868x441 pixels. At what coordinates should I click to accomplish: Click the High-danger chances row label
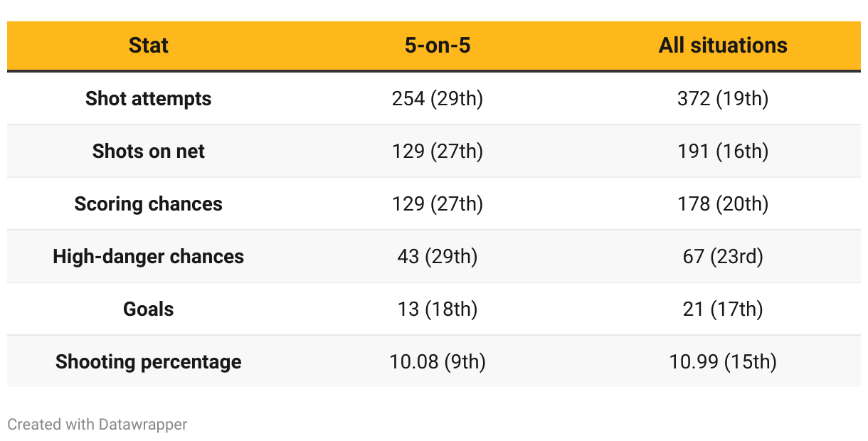(x=148, y=256)
